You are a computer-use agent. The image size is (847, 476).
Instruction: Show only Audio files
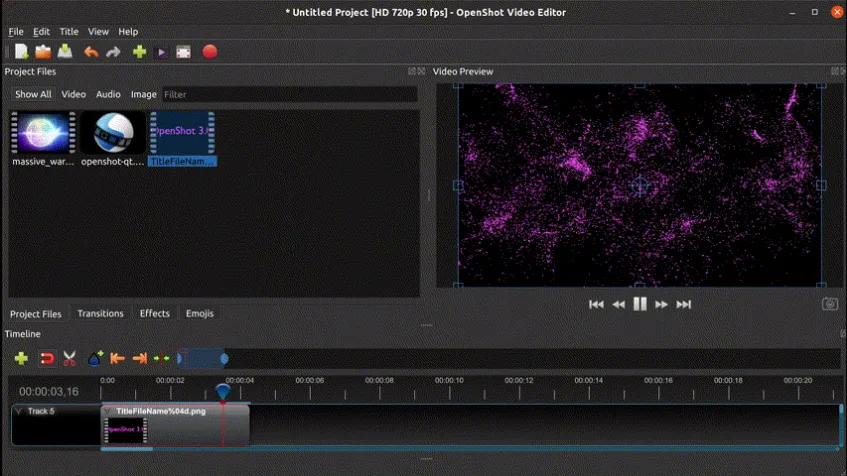[108, 94]
